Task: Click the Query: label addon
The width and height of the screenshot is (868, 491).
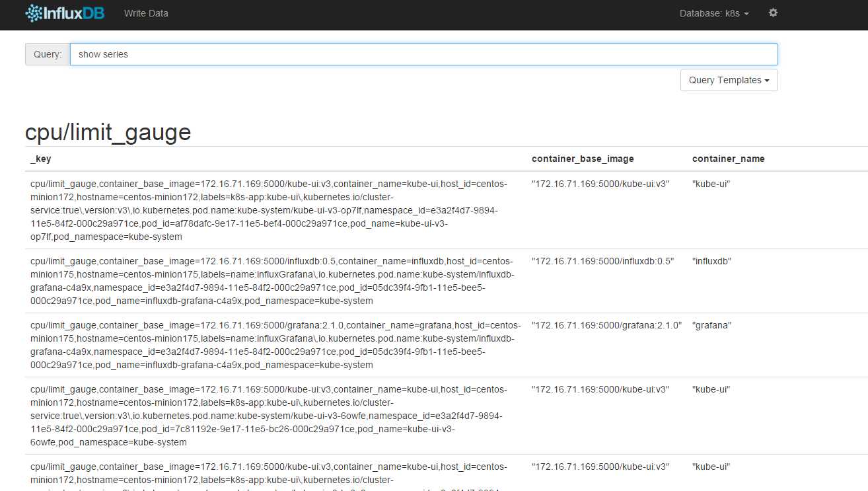Action: (48, 54)
